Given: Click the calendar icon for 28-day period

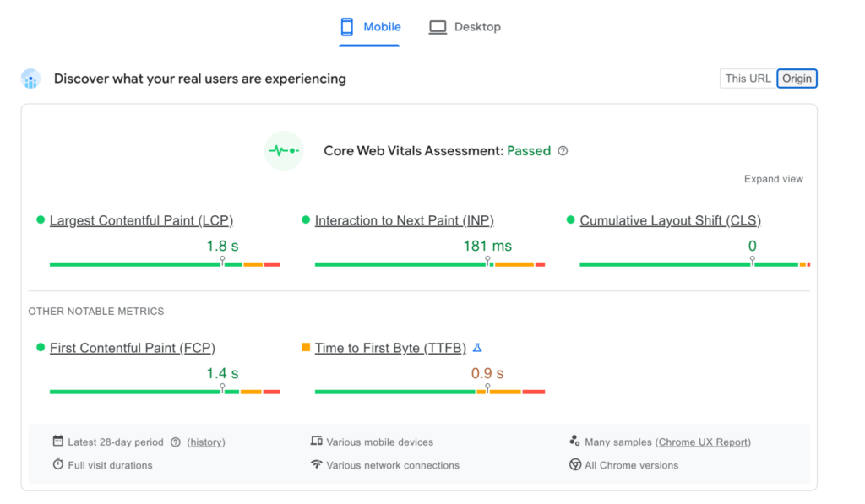Looking at the screenshot, I should point(58,441).
